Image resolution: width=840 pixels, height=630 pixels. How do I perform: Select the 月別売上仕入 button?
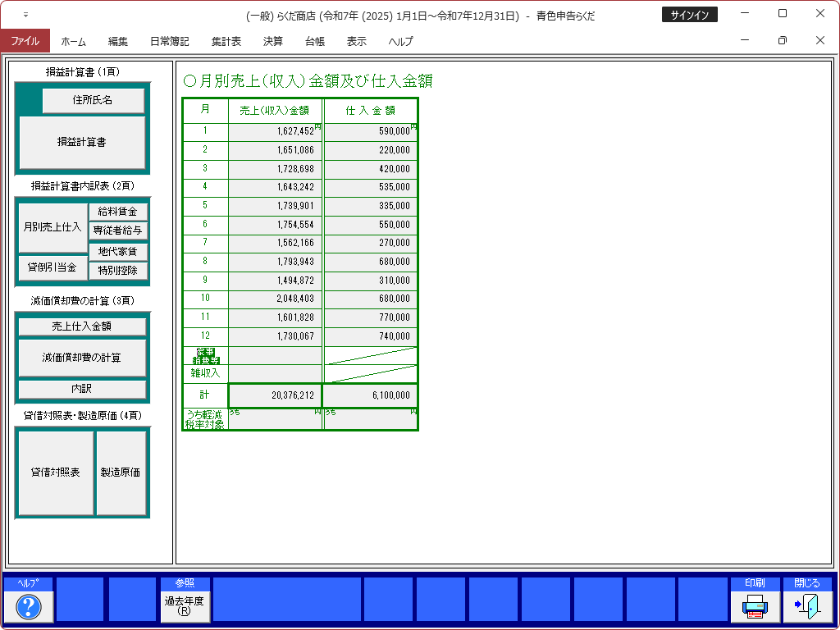point(52,227)
